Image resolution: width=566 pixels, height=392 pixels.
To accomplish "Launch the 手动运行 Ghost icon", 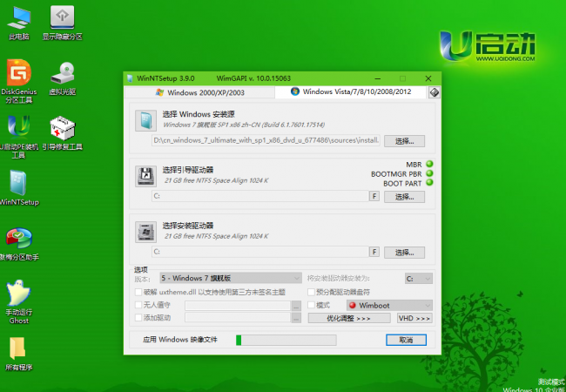I will click(19, 301).
